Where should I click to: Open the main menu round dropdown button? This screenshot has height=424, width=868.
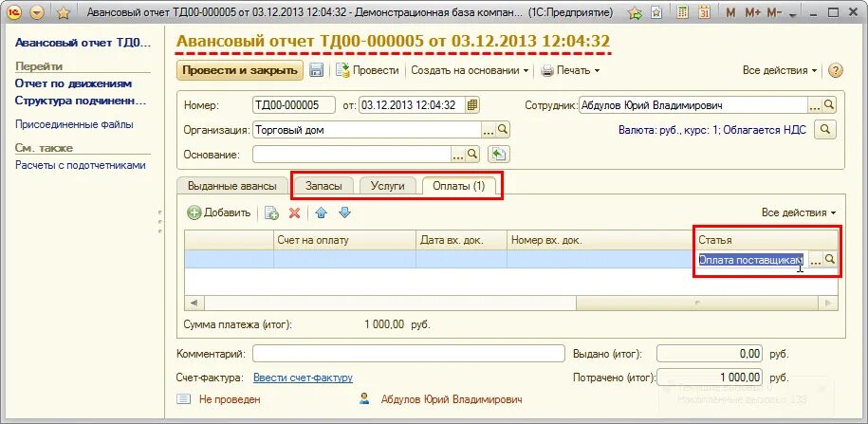(x=37, y=12)
